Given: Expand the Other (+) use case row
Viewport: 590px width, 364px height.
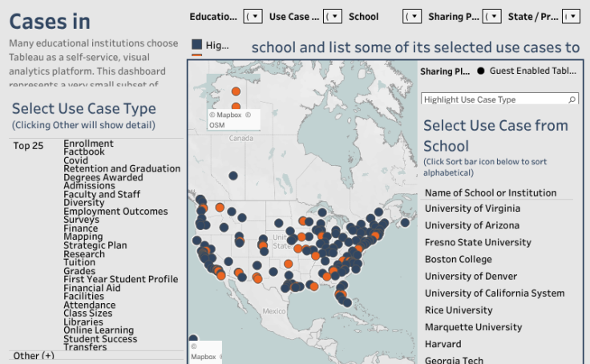Looking at the screenshot, I should [x=34, y=356].
